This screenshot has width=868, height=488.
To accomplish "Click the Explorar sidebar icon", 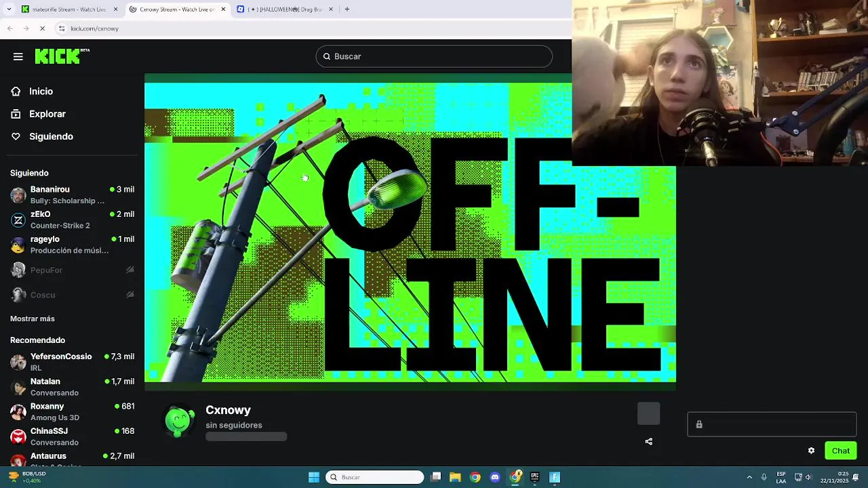I will (16, 114).
